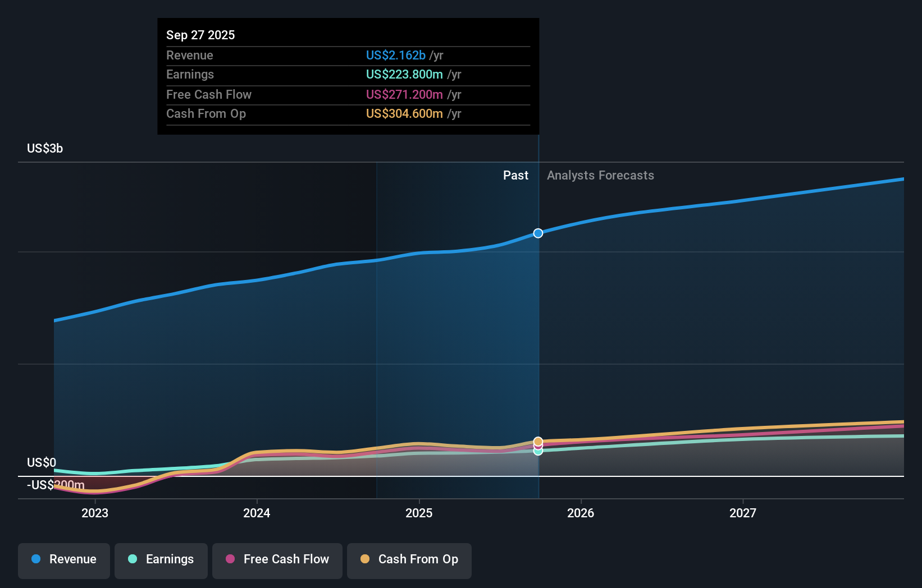
Task: Click the Cash From Op legend entry
Action: coord(409,559)
